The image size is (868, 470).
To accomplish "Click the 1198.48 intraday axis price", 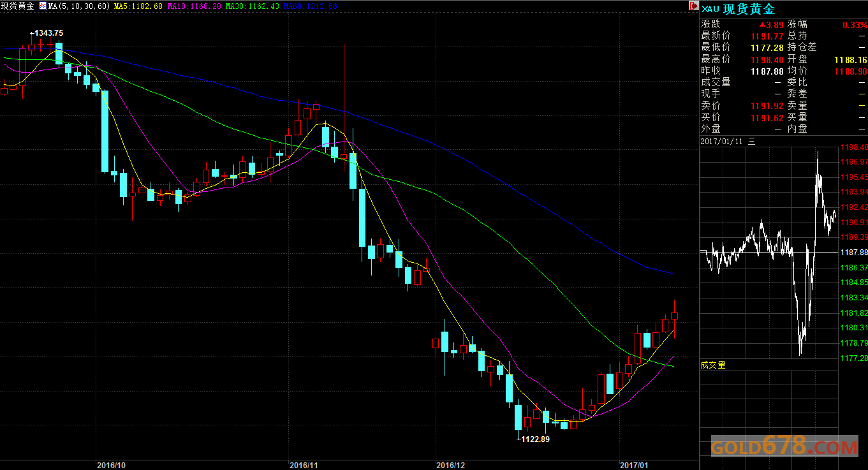I will coord(854,147).
